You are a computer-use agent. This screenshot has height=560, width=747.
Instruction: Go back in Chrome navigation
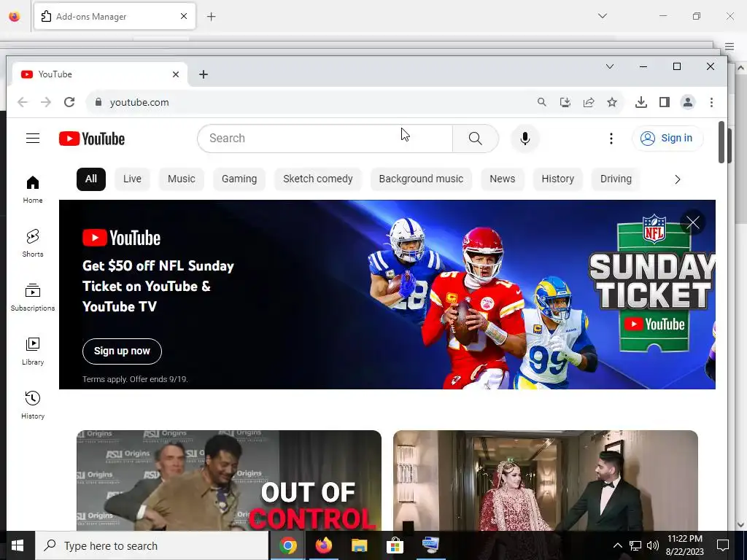click(23, 102)
